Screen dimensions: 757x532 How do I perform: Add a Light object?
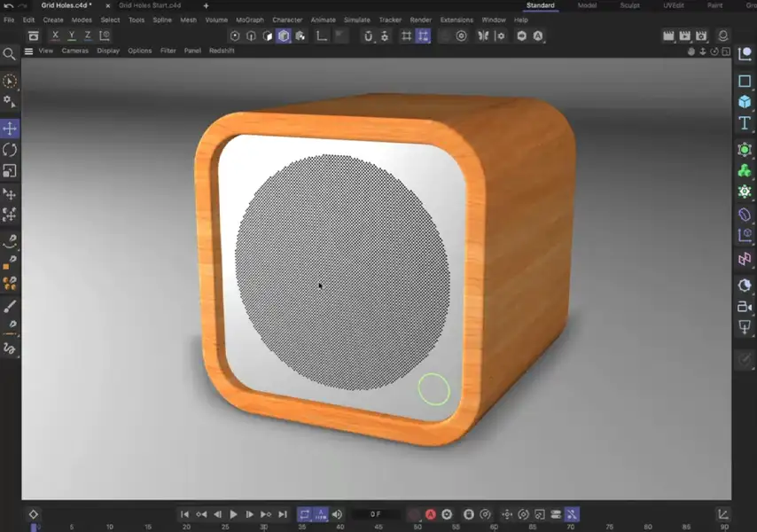click(745, 328)
